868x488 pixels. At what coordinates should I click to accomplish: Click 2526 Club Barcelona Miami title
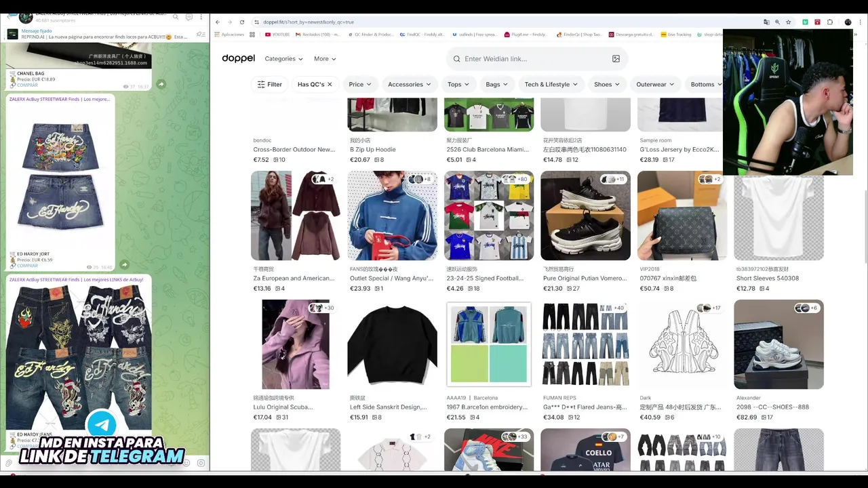click(488, 150)
